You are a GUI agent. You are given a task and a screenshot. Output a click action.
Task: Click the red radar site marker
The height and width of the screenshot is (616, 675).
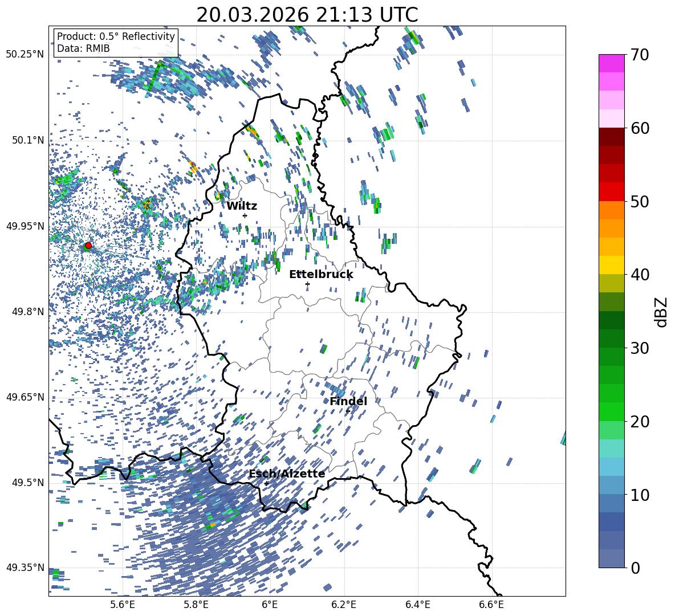pos(88,246)
